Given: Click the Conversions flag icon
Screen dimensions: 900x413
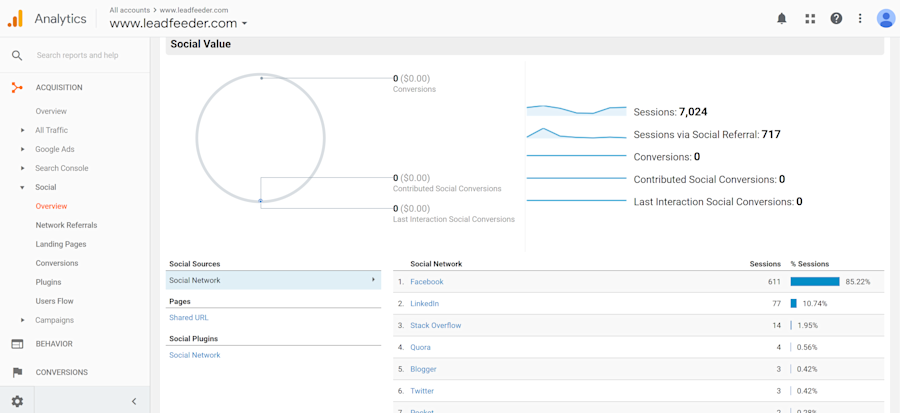Looking at the screenshot, I should click(x=17, y=372).
